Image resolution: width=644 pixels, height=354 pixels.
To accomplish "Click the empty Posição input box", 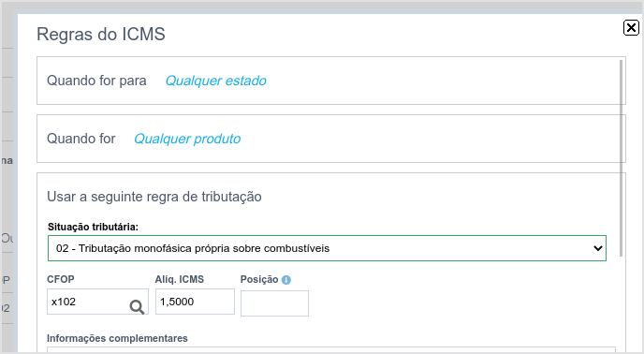I will [x=274, y=303].
